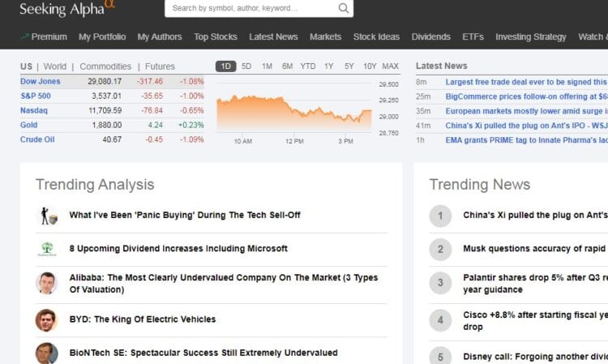This screenshot has height=364, width=608.
Task: Open latest news link about Ant's IPO - WSJ
Action: pyautogui.click(x=526, y=126)
